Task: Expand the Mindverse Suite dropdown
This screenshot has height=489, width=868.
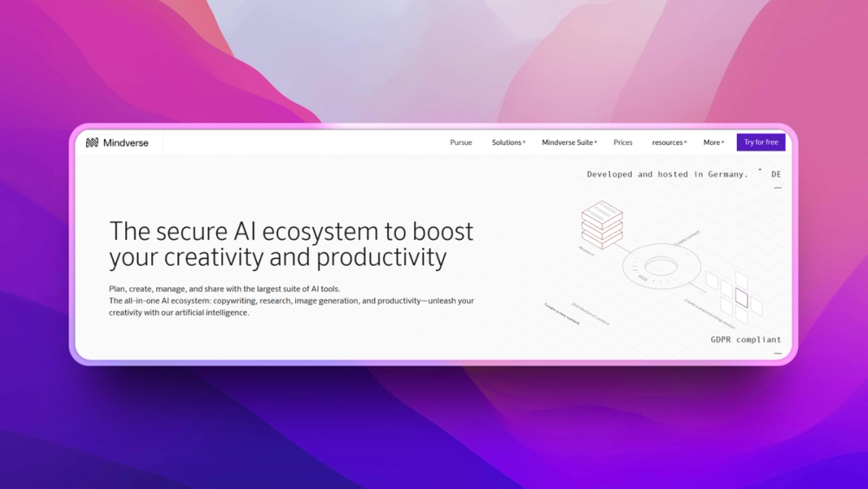Action: pyautogui.click(x=569, y=142)
